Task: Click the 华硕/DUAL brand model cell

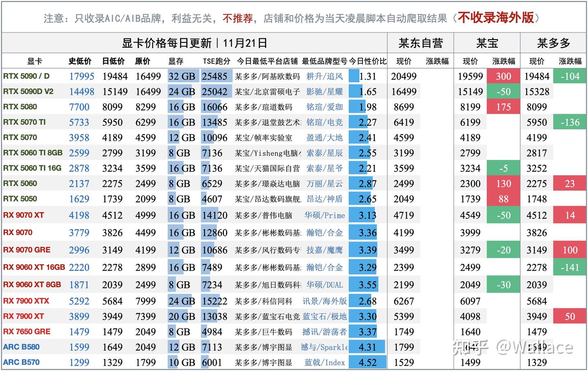Action: [x=325, y=284]
